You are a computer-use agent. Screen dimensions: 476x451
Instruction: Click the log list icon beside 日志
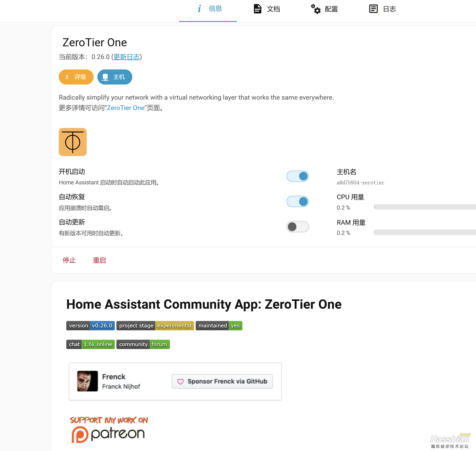point(373,9)
